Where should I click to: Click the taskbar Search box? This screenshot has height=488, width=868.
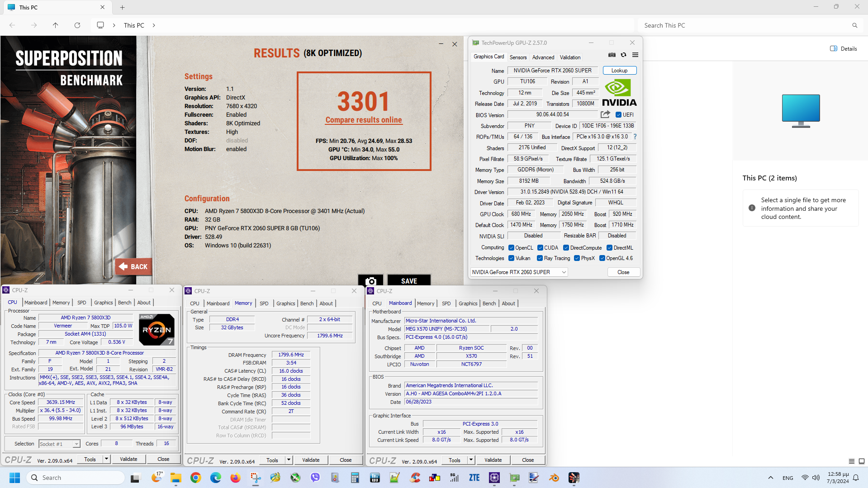76,478
